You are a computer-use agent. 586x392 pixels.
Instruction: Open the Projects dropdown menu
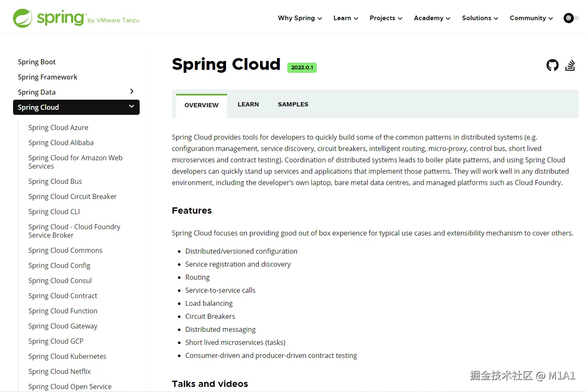(386, 18)
